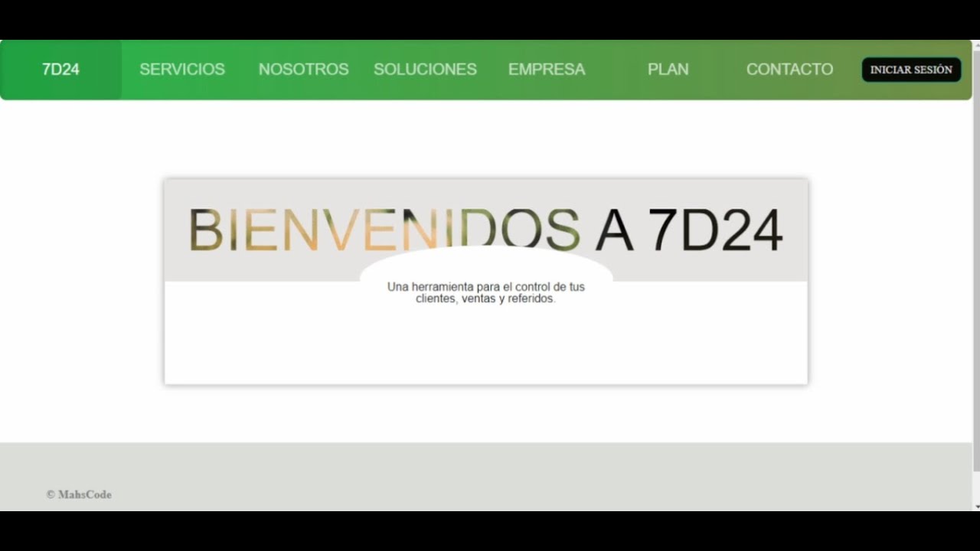980x551 pixels.
Task: Click the INICIAR SESIÓN button
Action: point(911,70)
